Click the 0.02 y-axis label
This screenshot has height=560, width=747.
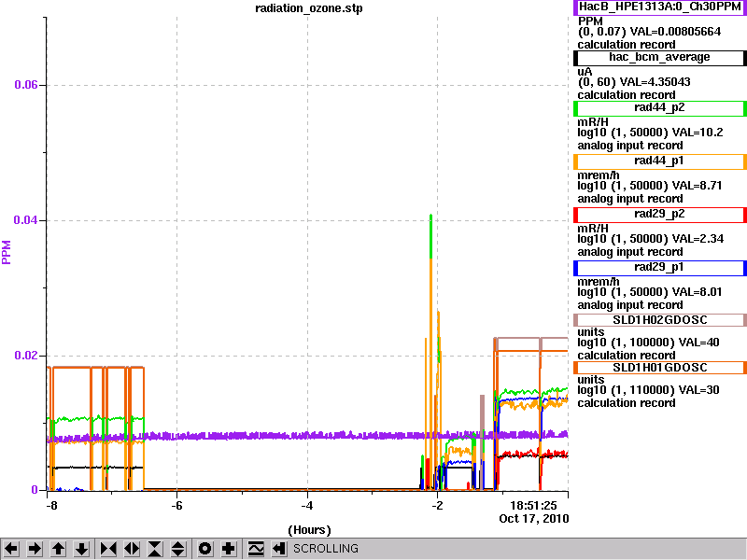(x=26, y=356)
